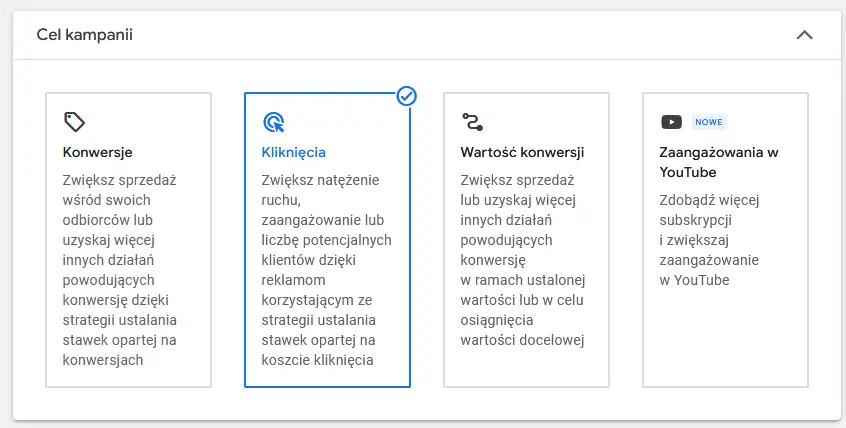
Task: Select the Kliknięcia goal title
Action: (294, 152)
